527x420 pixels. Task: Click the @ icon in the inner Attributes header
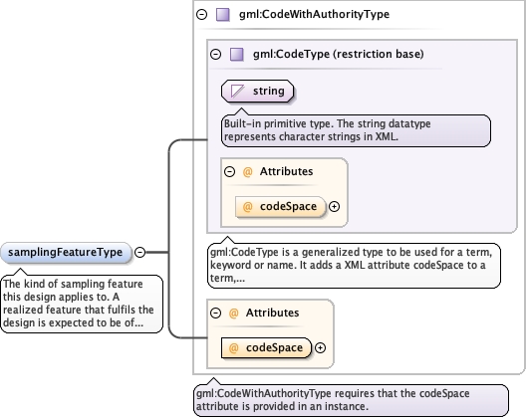pyautogui.click(x=247, y=171)
